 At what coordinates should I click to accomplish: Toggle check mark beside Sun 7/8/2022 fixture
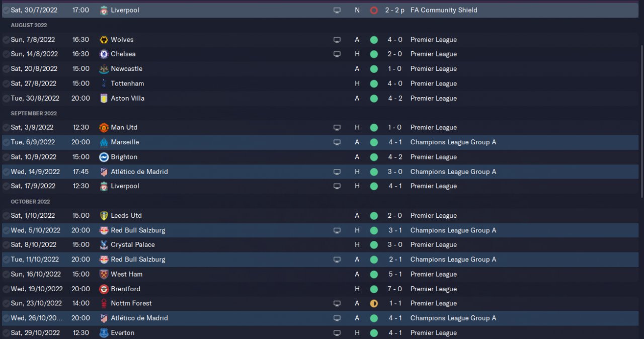click(x=6, y=40)
